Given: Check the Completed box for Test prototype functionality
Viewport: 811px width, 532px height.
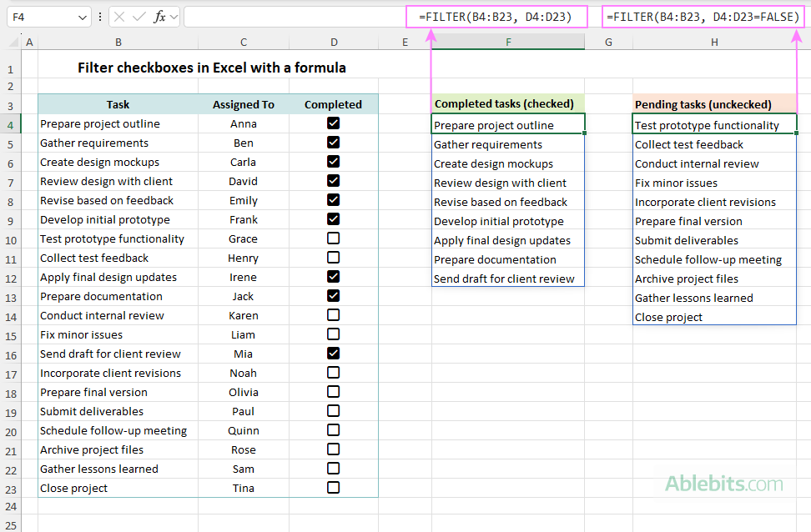Looking at the screenshot, I should 333,238.
